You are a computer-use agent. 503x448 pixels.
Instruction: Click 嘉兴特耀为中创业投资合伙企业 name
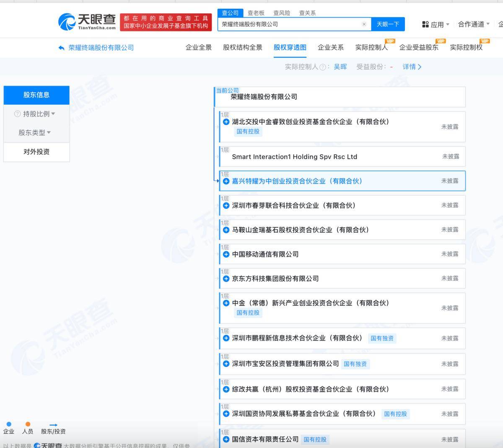pyautogui.click(x=297, y=181)
